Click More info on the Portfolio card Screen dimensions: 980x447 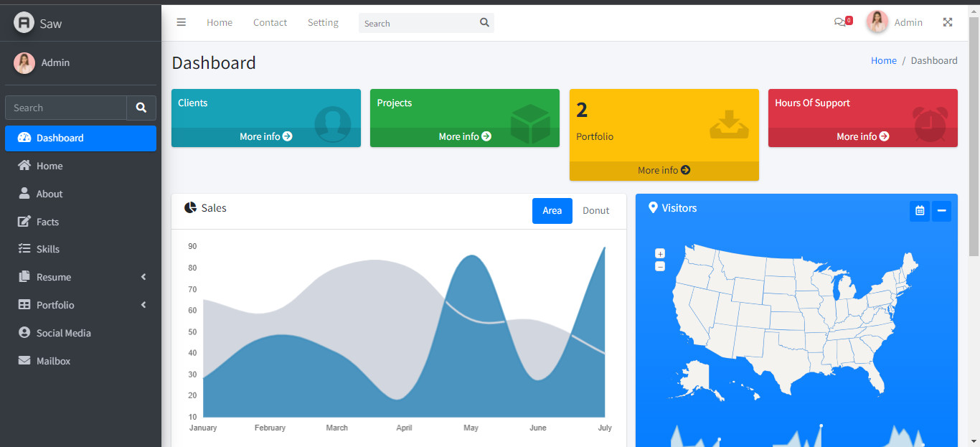(664, 171)
